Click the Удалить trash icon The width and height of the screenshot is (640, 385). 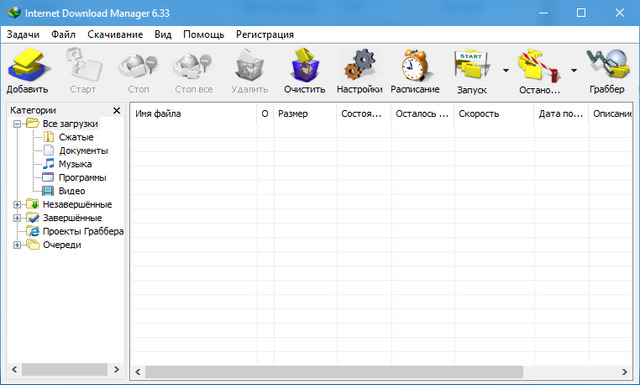(249, 65)
